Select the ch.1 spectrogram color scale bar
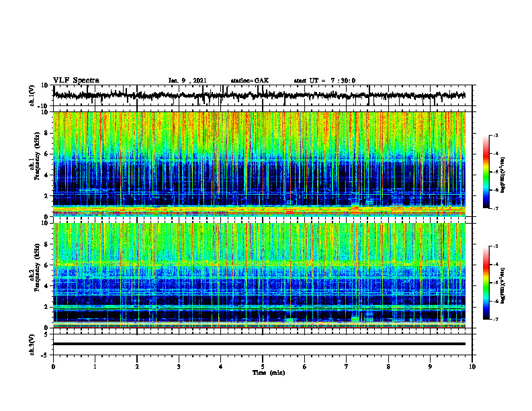Viewport: 532px width, 411px height. 486,172
